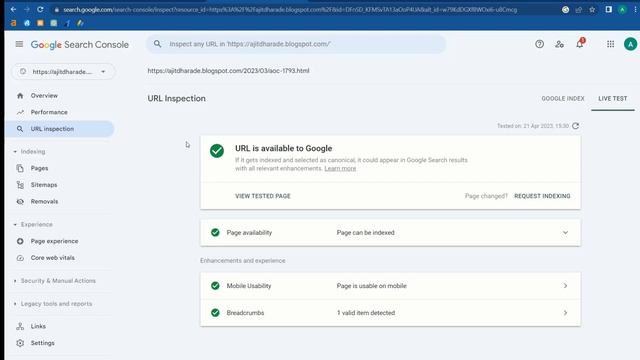Image resolution: width=640 pixels, height=360 pixels.
Task: Click the Google Search Console logo
Action: coord(80,44)
